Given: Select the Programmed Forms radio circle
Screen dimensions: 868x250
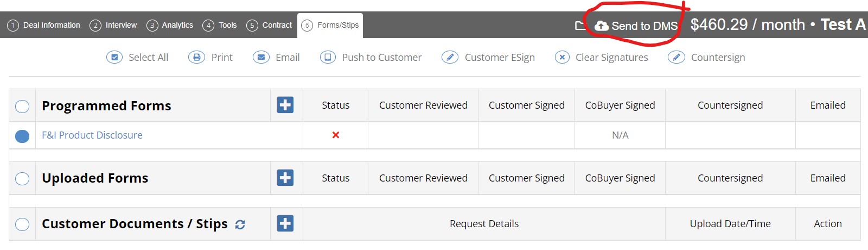Looking at the screenshot, I should pos(22,106).
